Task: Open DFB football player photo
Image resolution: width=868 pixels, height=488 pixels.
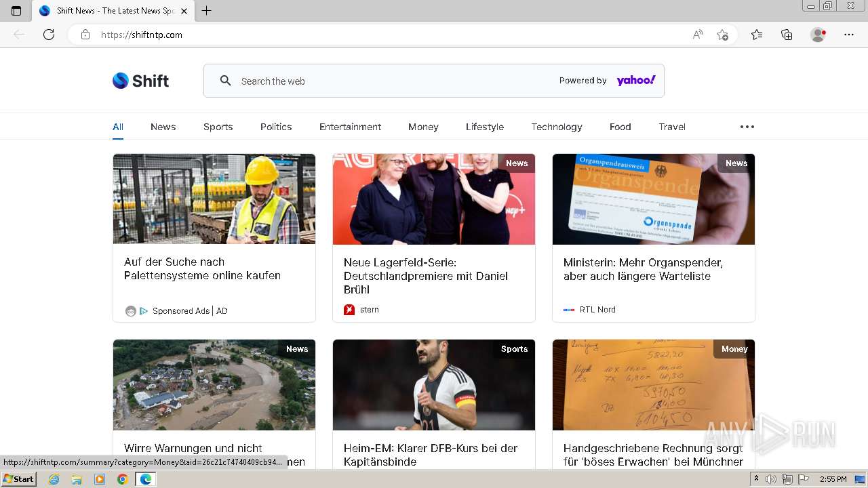Action: click(434, 385)
